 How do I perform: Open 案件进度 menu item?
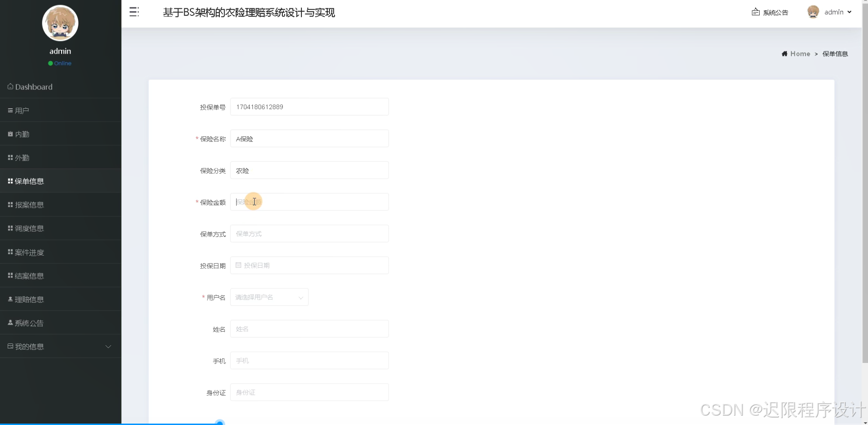pyautogui.click(x=61, y=252)
